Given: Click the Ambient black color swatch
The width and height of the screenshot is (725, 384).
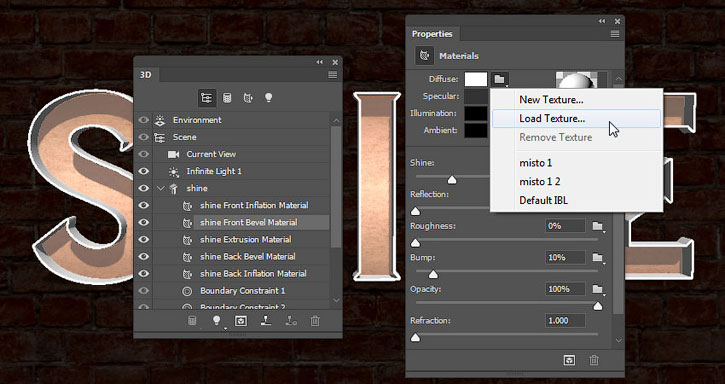Looking at the screenshot, I should tap(476, 130).
